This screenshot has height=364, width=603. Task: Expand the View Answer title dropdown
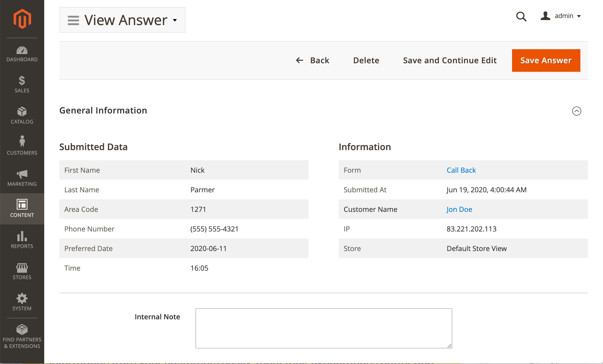(x=175, y=20)
